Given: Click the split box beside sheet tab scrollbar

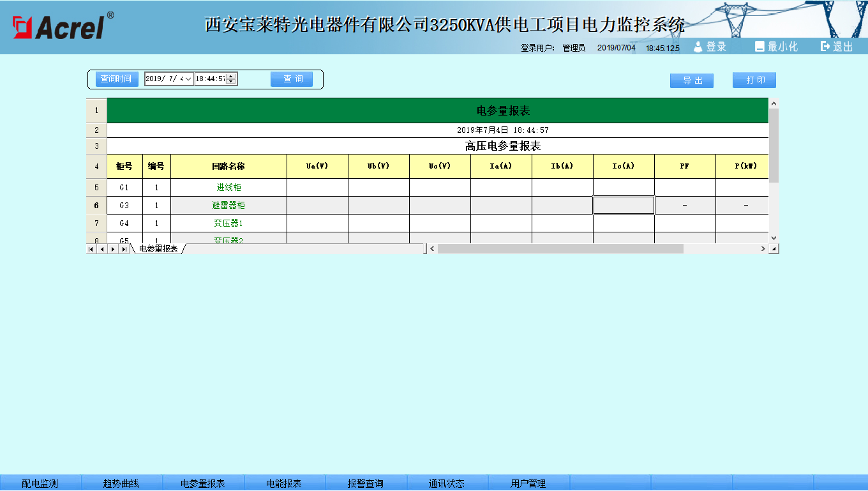Looking at the screenshot, I should tap(425, 249).
